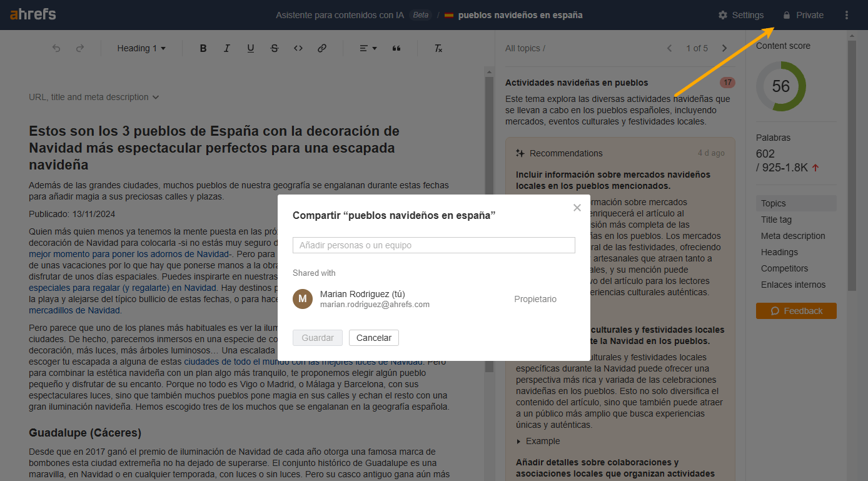Image resolution: width=868 pixels, height=481 pixels.
Task: Click the Private sharing button
Action: click(x=803, y=15)
